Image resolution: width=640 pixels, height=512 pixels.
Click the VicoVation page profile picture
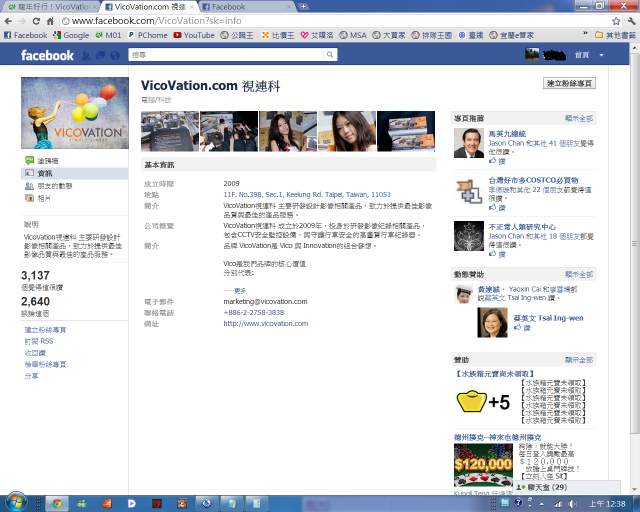(x=75, y=113)
